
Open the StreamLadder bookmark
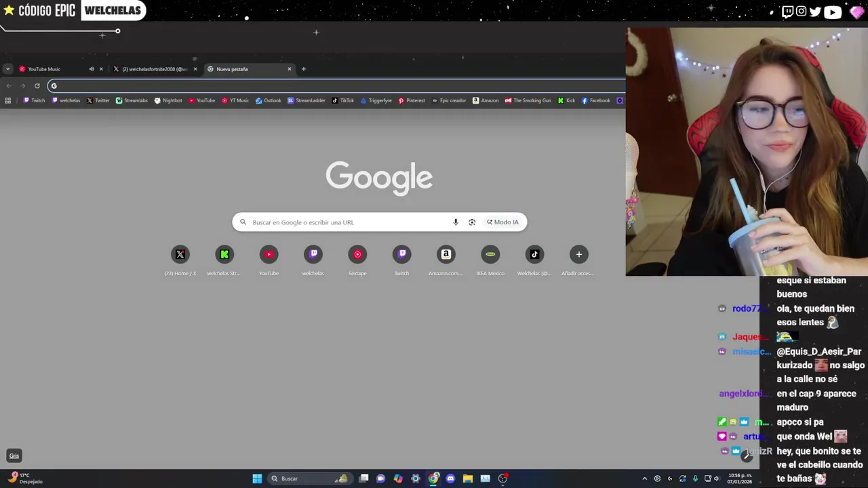tap(307, 100)
